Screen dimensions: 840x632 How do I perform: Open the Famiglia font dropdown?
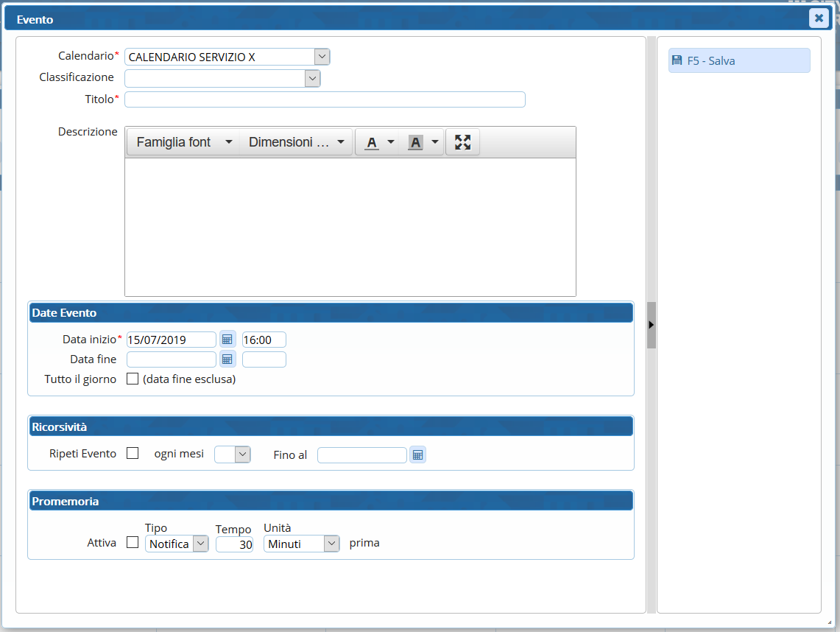(183, 142)
